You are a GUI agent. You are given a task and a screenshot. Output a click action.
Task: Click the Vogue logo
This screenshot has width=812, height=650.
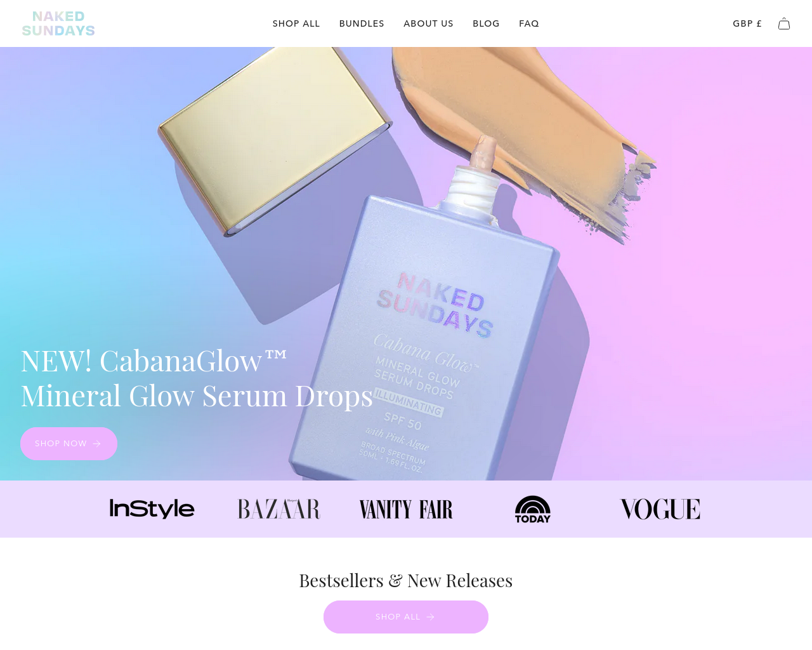tap(660, 509)
